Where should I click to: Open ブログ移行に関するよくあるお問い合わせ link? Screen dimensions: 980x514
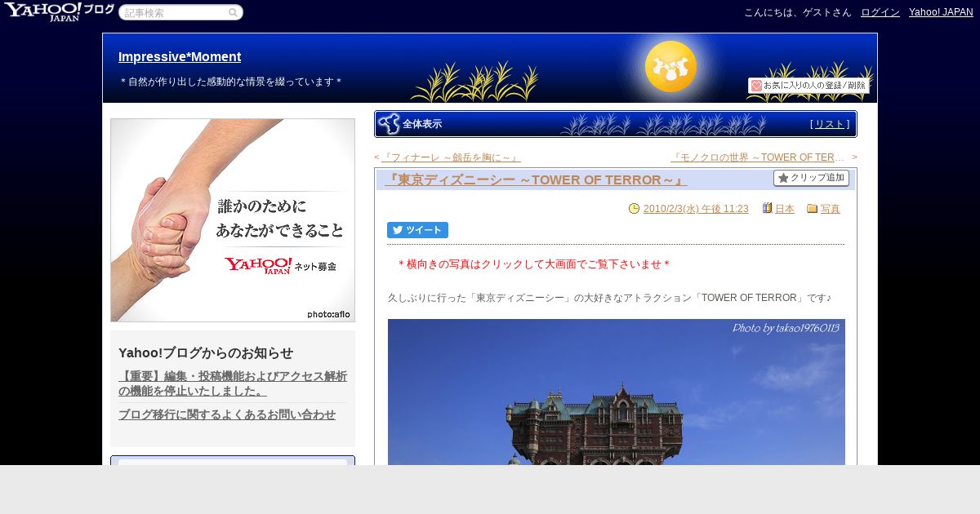[227, 414]
